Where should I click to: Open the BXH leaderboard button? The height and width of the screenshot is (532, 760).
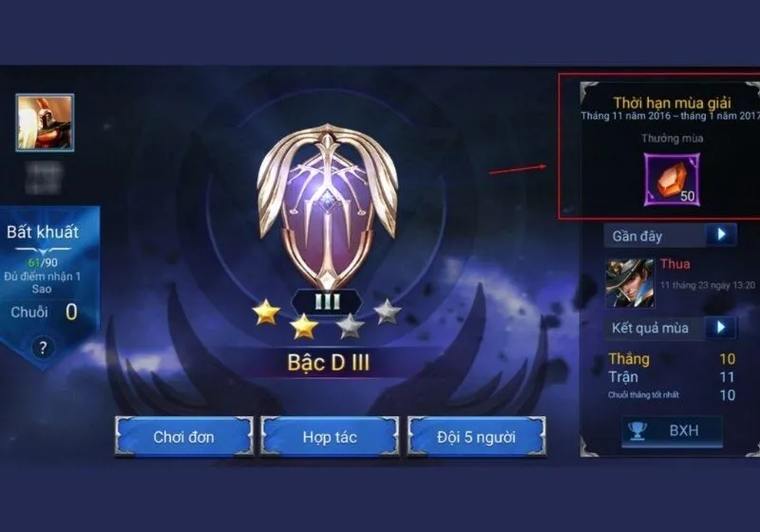click(x=672, y=430)
